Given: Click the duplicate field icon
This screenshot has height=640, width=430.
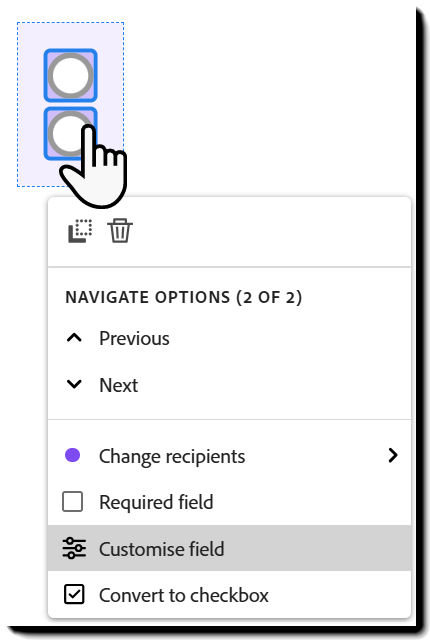Looking at the screenshot, I should click(80, 231).
